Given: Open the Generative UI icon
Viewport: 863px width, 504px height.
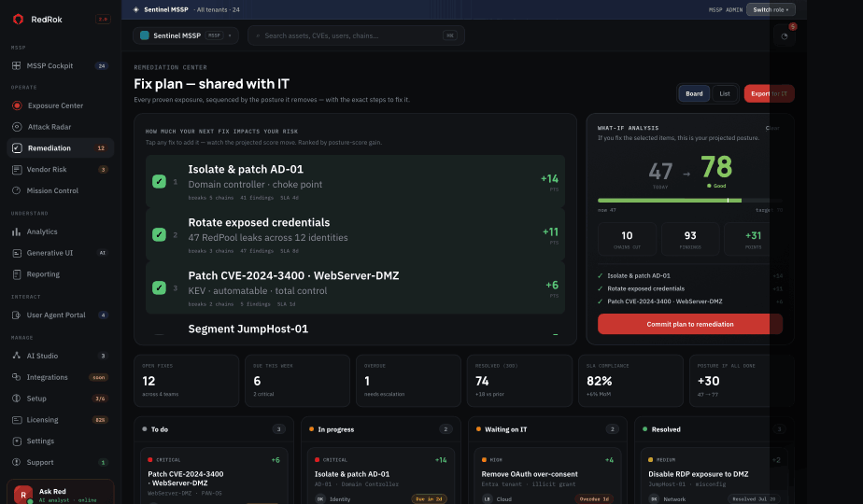Looking at the screenshot, I should (x=17, y=253).
